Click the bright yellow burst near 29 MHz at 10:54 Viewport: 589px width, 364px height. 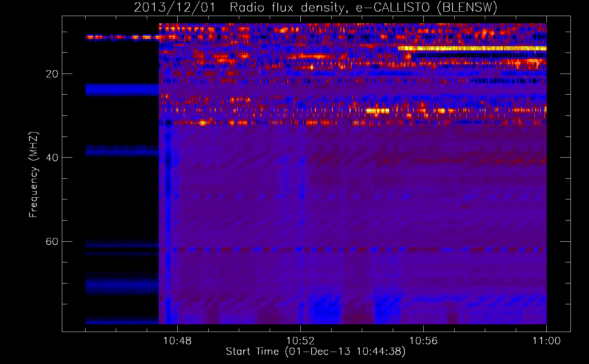(377, 111)
